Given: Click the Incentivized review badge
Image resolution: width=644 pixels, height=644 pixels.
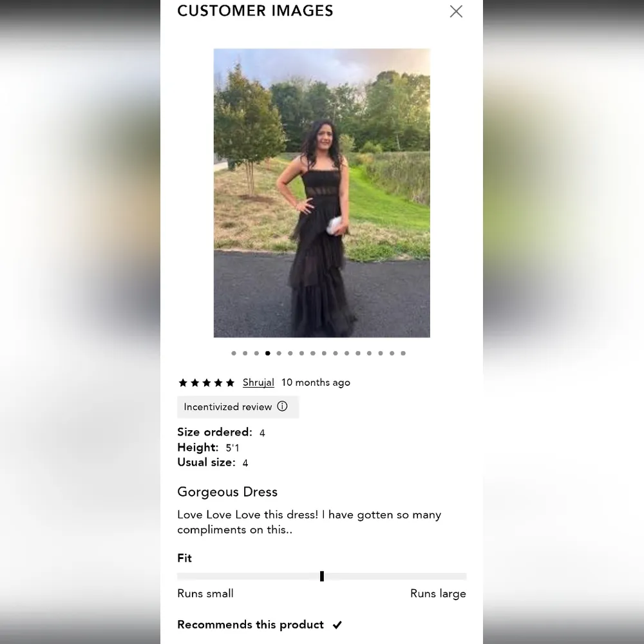Looking at the screenshot, I should [238, 406].
